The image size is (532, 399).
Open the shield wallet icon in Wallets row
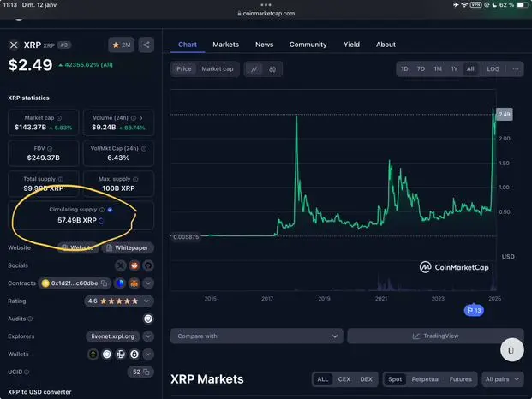coord(107,354)
